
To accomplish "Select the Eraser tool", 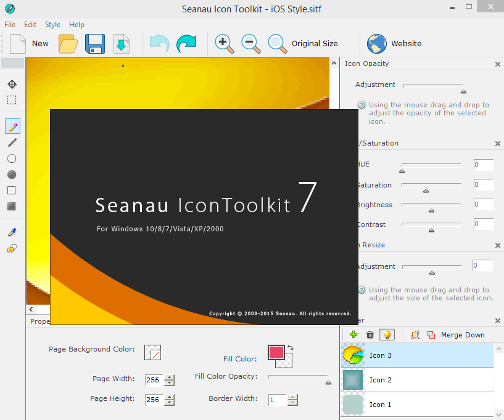I will tap(12, 248).
